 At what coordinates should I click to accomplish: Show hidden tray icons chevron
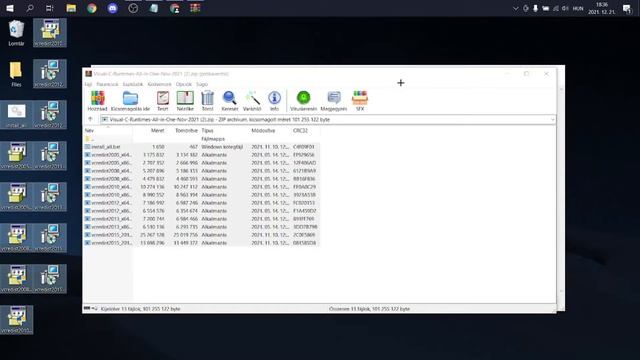click(516, 8)
